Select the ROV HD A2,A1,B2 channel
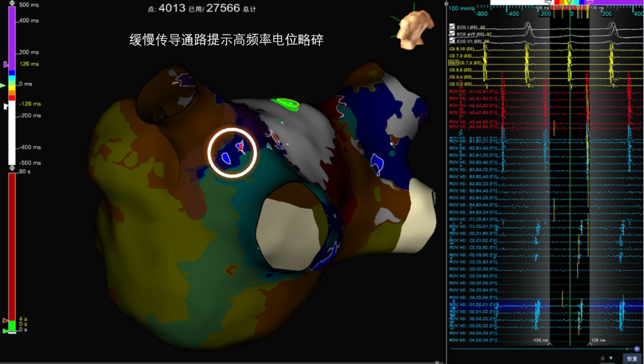The height and width of the screenshot is (364, 644). click(473, 98)
